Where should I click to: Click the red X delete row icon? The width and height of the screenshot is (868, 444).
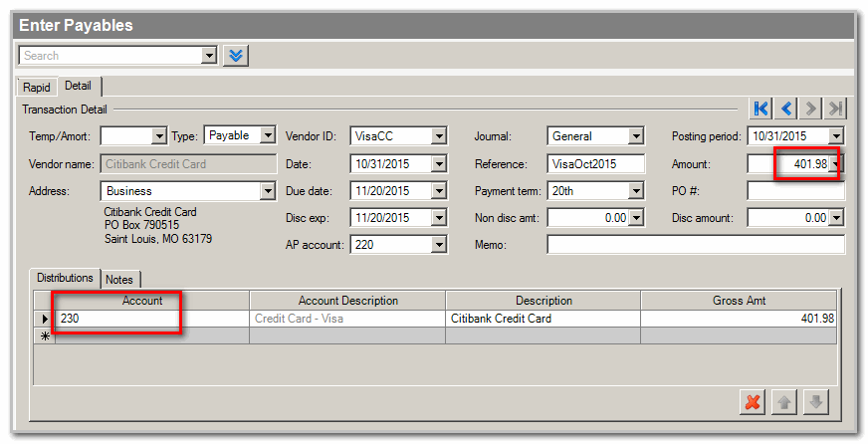tap(754, 402)
